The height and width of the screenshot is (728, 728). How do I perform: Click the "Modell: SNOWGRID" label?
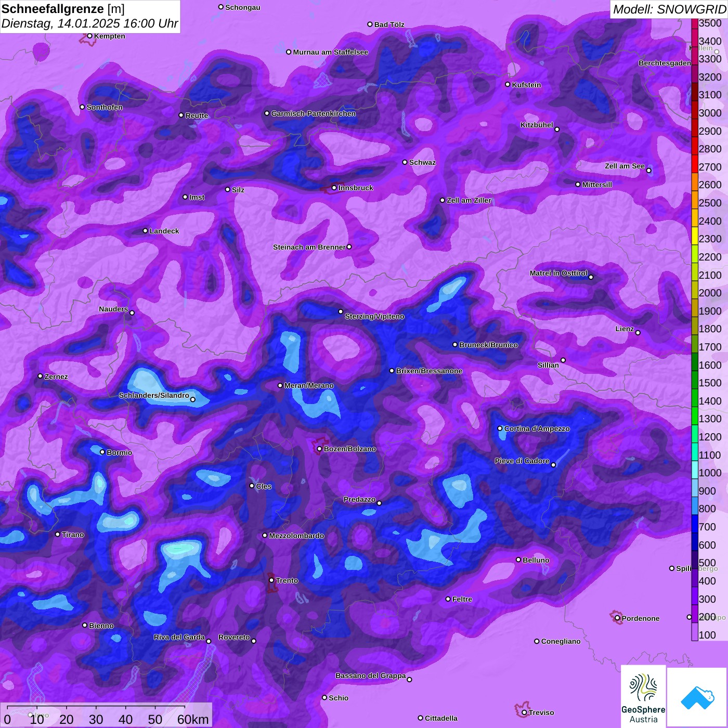(669, 9)
